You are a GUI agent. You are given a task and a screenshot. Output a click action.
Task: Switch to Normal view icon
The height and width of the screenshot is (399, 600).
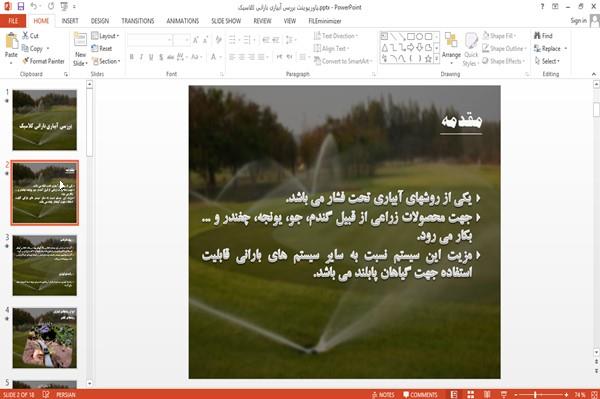(454, 395)
